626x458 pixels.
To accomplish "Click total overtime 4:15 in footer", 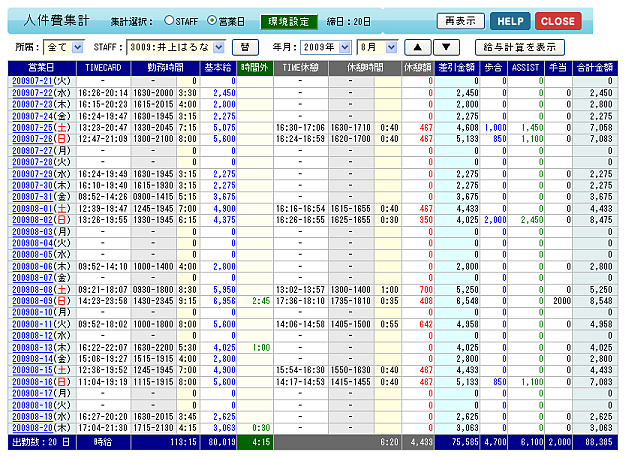I will click(261, 442).
